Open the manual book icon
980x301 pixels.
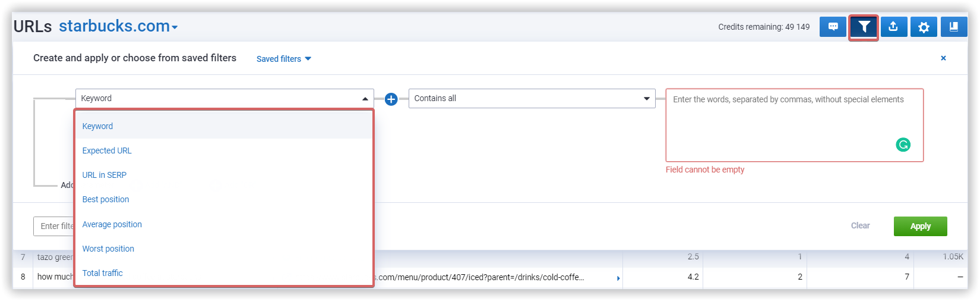tap(954, 27)
